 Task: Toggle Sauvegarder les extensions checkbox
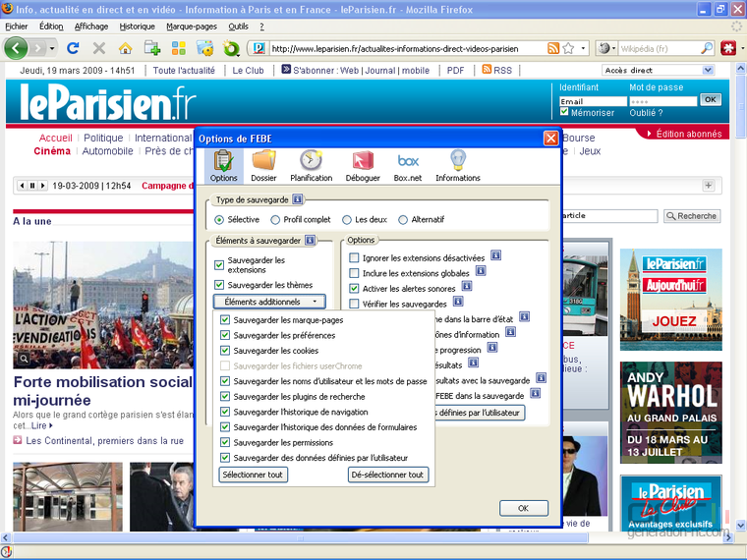click(219, 264)
